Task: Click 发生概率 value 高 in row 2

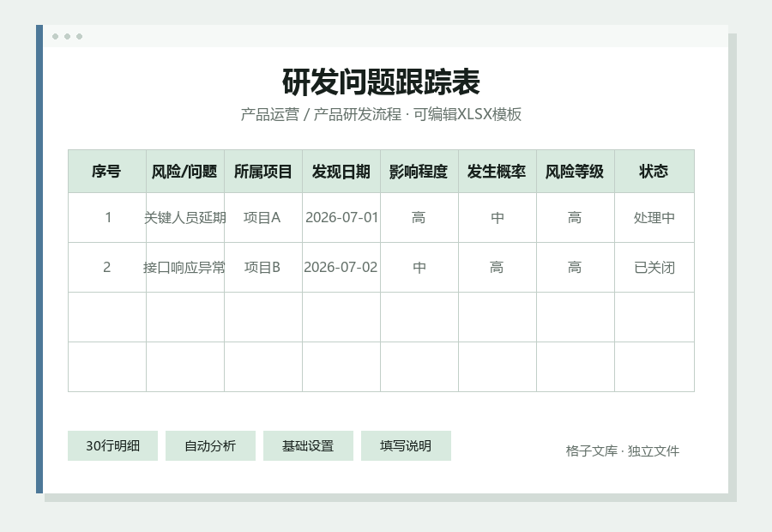Action: pyautogui.click(x=498, y=268)
